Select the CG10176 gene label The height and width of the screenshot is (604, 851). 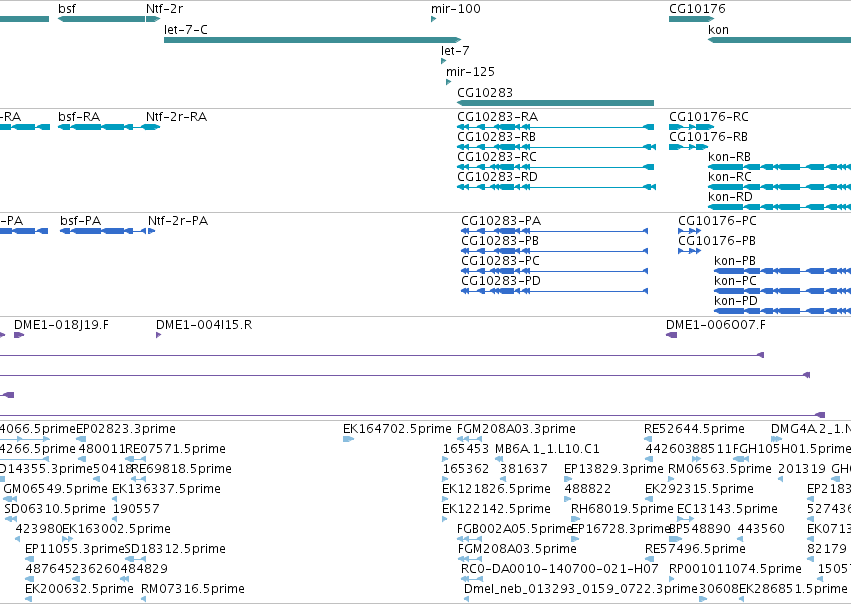click(x=697, y=9)
